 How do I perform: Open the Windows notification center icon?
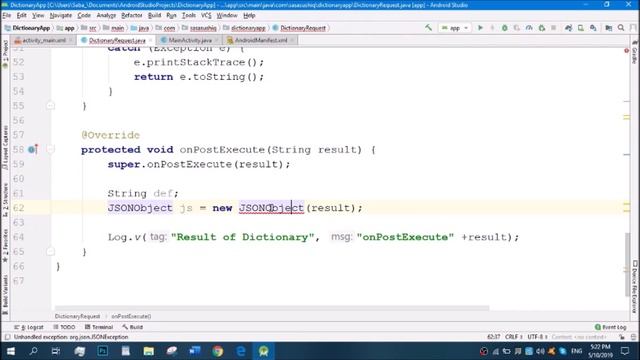click(625, 351)
